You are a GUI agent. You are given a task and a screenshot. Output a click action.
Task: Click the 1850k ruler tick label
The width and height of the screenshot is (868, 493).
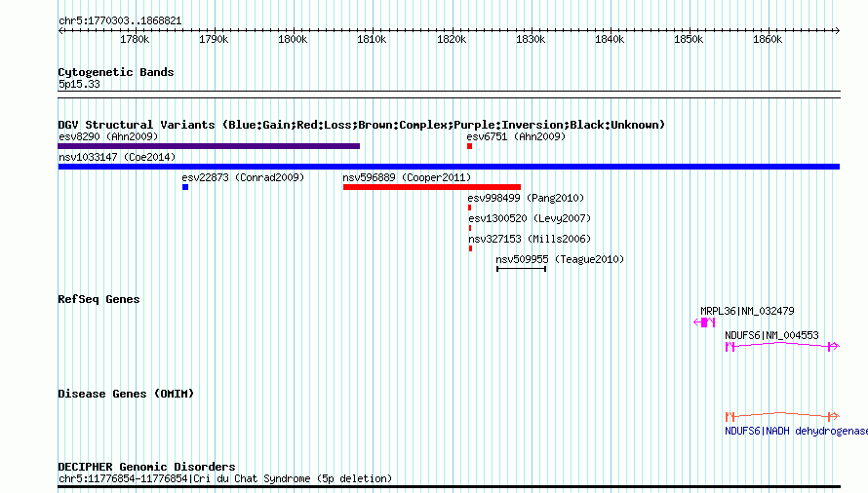tap(689, 40)
